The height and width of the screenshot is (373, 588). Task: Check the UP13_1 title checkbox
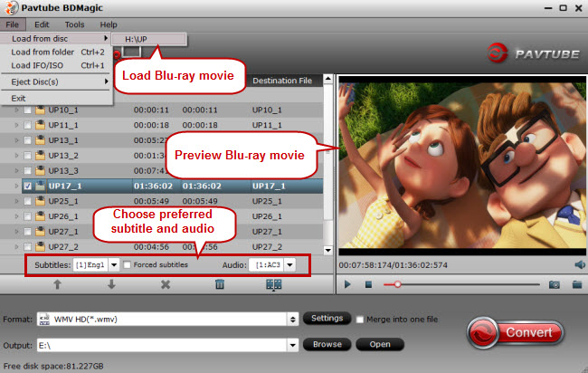point(27,140)
